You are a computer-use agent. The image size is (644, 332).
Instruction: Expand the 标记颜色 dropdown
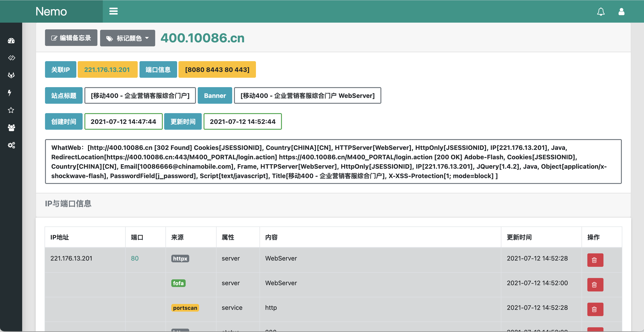coord(127,38)
